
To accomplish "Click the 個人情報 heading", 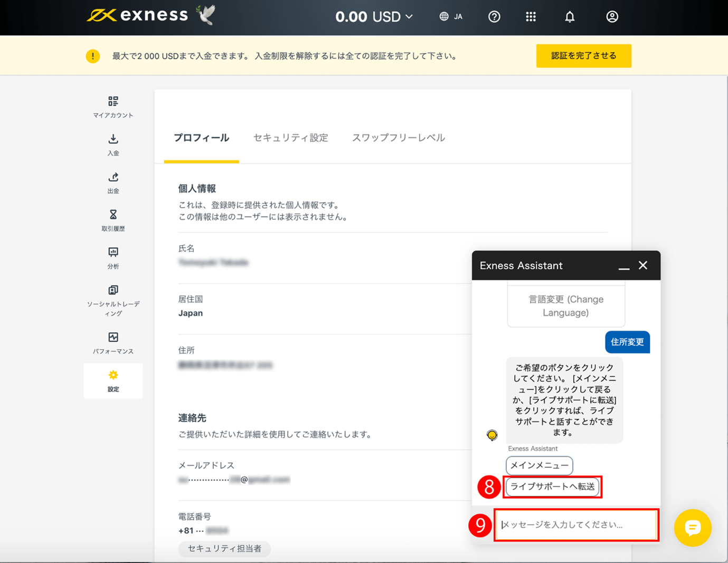I will coord(197,189).
